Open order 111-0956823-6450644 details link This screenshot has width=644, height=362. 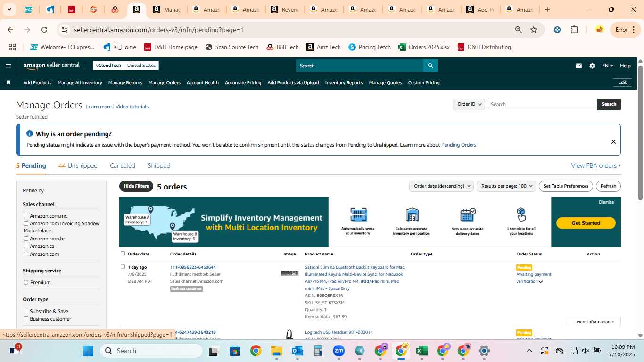193,267
